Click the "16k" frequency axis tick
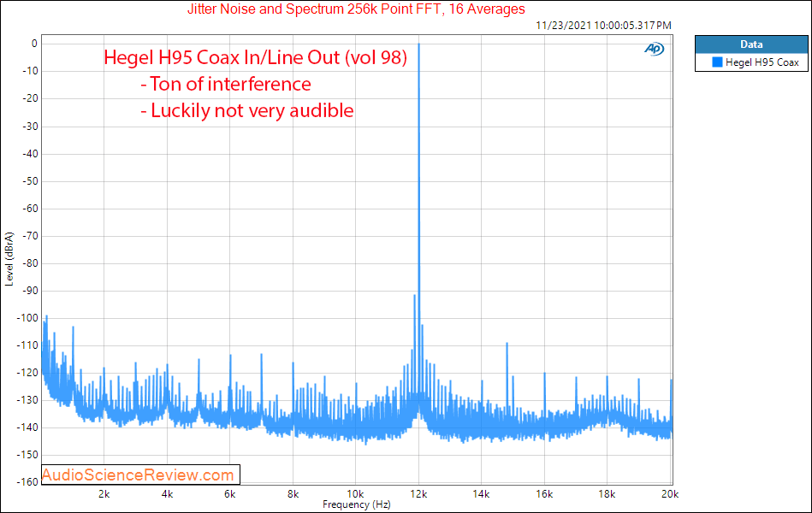This screenshot has height=513, width=812. click(544, 494)
